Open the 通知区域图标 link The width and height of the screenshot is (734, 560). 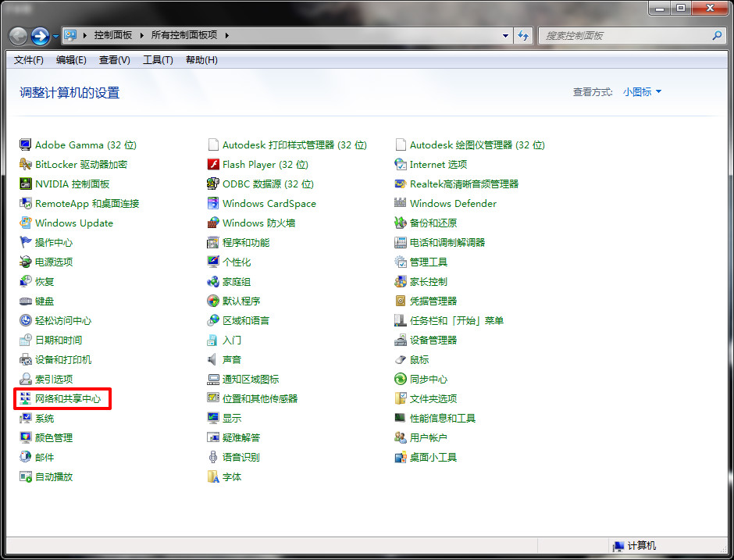click(251, 380)
